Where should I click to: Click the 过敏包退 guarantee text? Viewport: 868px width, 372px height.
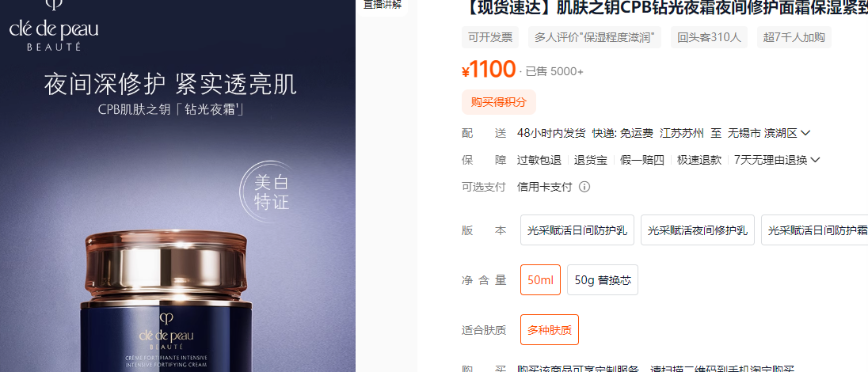tap(539, 160)
